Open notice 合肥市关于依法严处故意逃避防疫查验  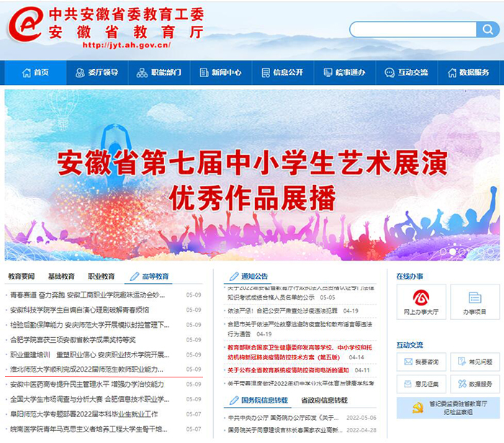300,329
